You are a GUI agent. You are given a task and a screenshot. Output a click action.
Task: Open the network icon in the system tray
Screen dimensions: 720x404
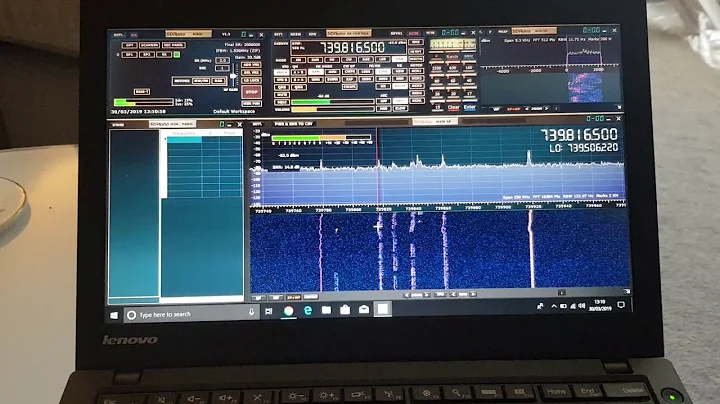click(x=573, y=306)
